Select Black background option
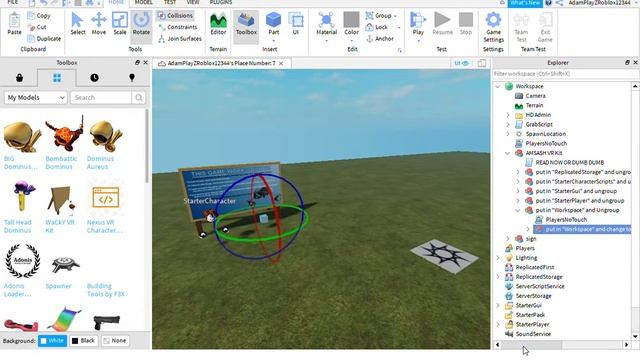 pos(83,340)
